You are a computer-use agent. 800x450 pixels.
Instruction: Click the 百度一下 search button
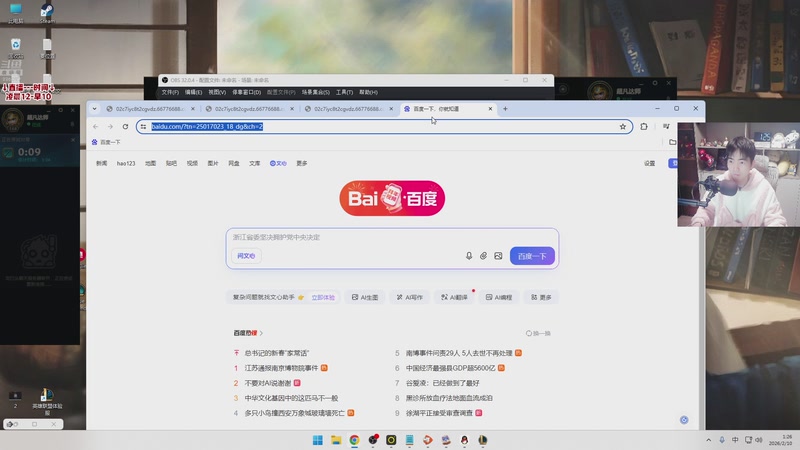point(532,256)
